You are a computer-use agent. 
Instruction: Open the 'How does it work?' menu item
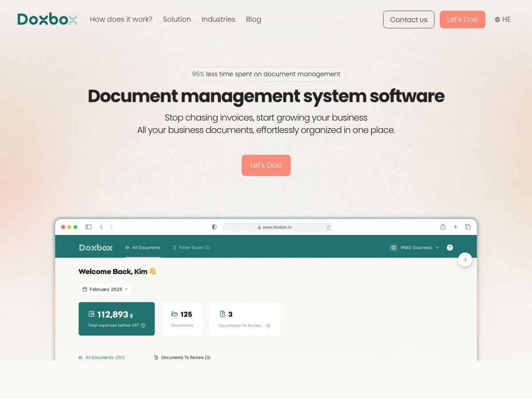click(x=121, y=20)
